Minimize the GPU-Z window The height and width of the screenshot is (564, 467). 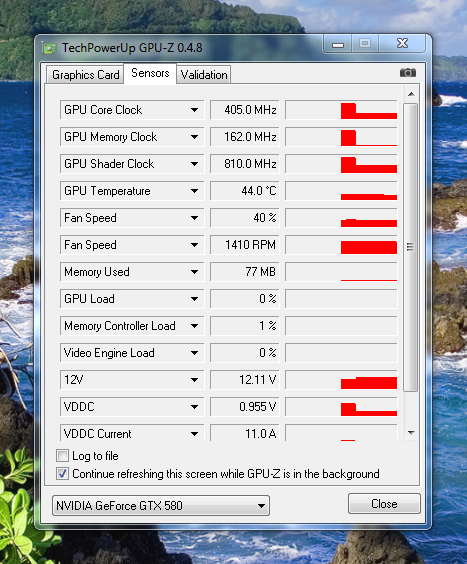tap(337, 44)
